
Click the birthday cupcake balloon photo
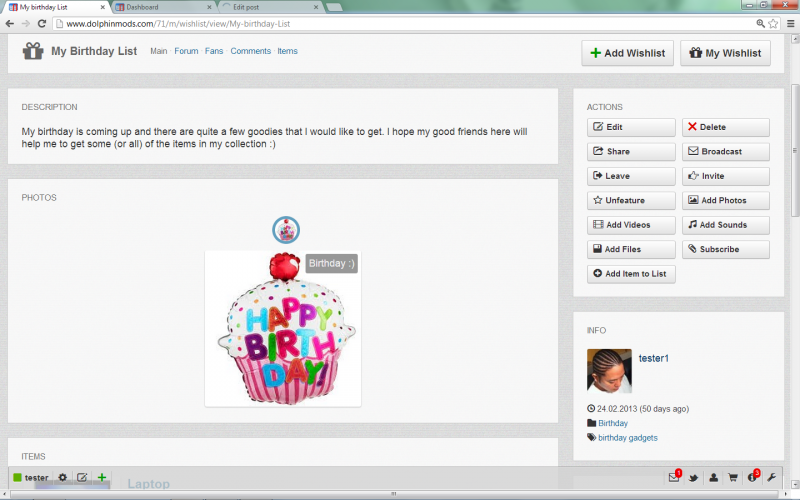coord(283,330)
